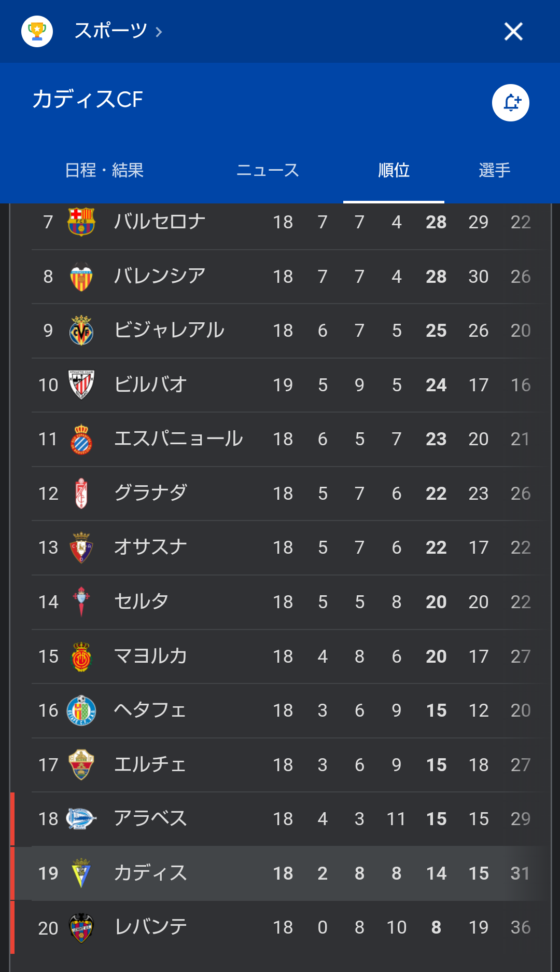Tap the Valencia club crest
Image resolution: width=560 pixels, height=972 pixels.
pos(81,277)
